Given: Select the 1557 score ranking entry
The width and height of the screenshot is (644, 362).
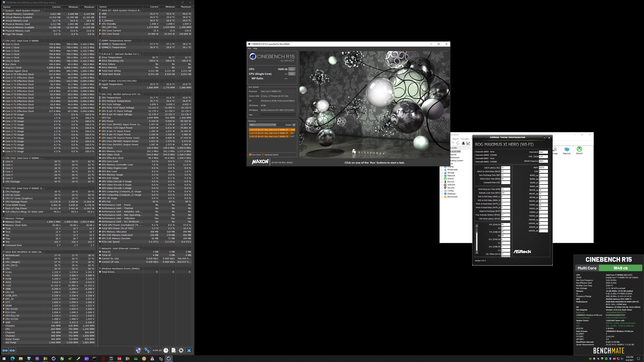Looking at the screenshot, I should coord(272,133).
